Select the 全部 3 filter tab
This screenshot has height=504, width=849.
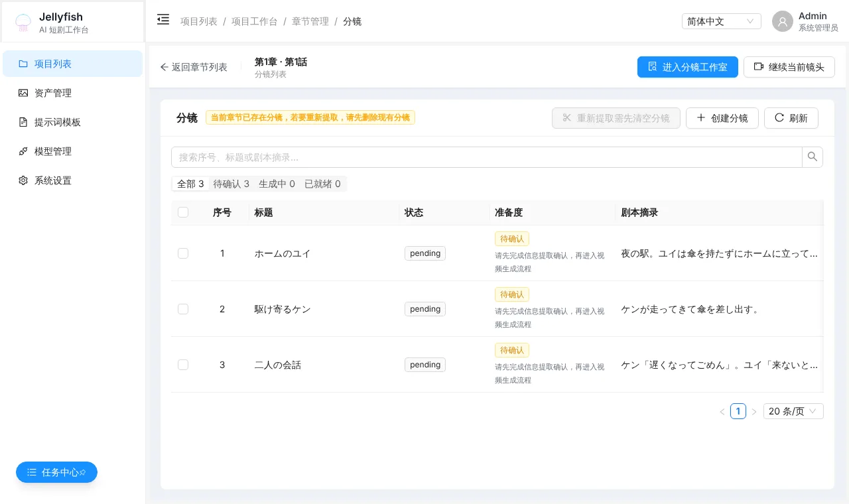click(x=191, y=184)
